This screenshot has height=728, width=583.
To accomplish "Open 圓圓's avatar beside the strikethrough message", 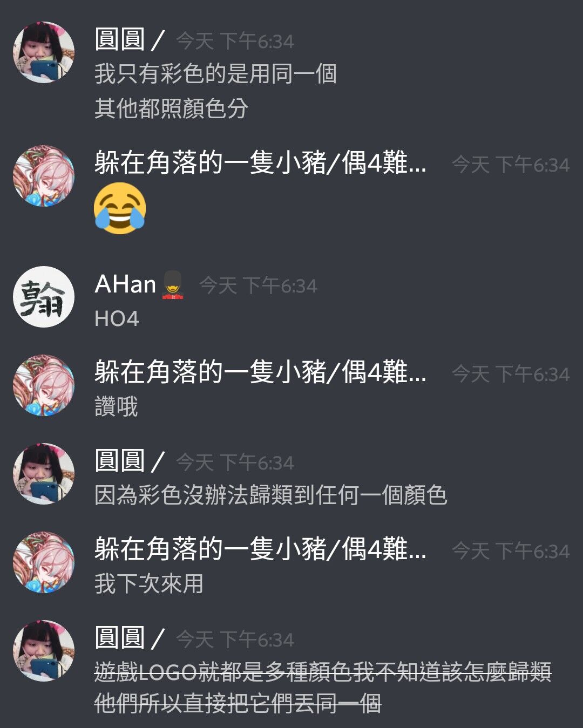I will (44, 651).
